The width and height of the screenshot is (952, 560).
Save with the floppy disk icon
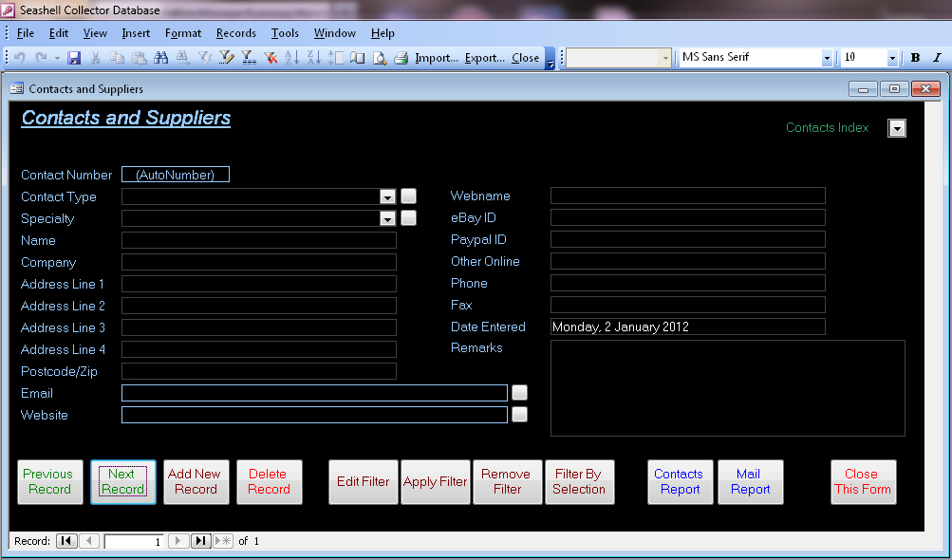point(74,58)
